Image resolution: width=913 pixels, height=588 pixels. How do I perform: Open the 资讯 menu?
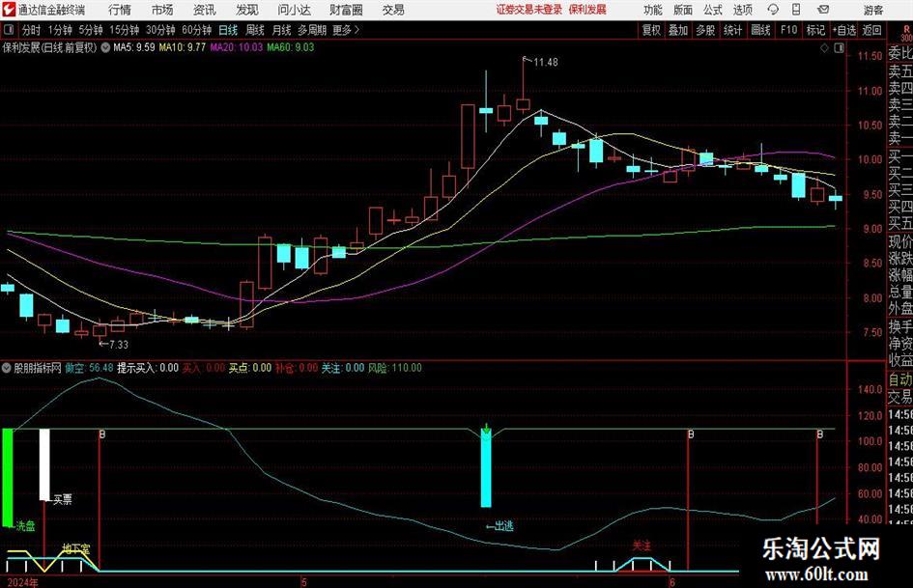click(205, 10)
